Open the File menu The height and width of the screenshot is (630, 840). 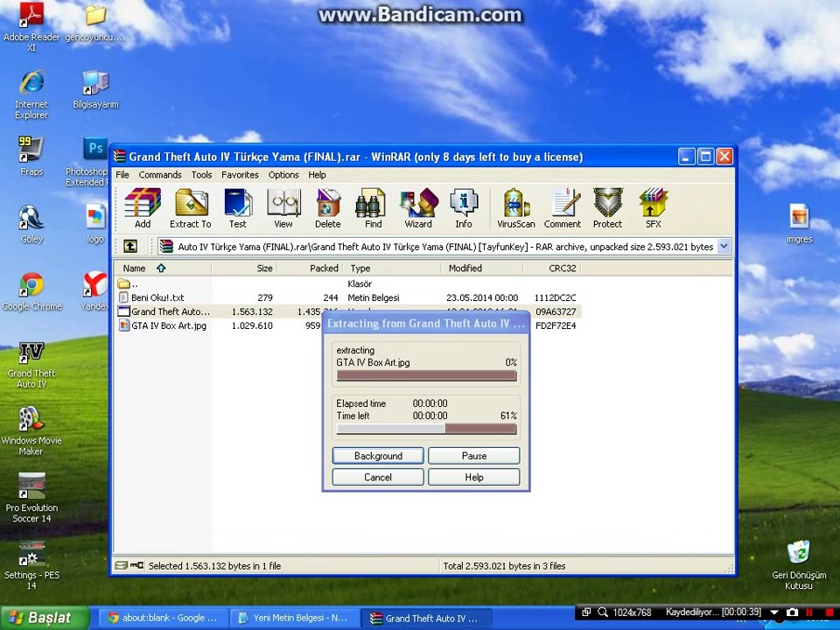pos(122,175)
